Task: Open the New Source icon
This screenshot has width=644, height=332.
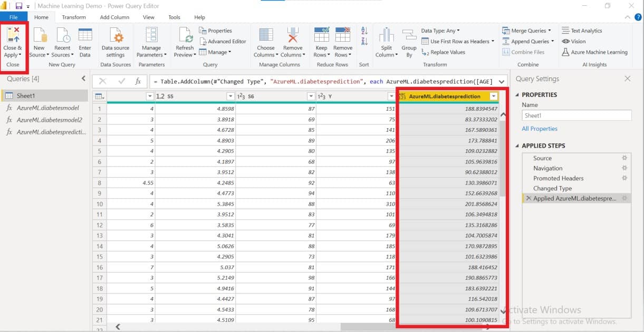Action: [x=39, y=35]
